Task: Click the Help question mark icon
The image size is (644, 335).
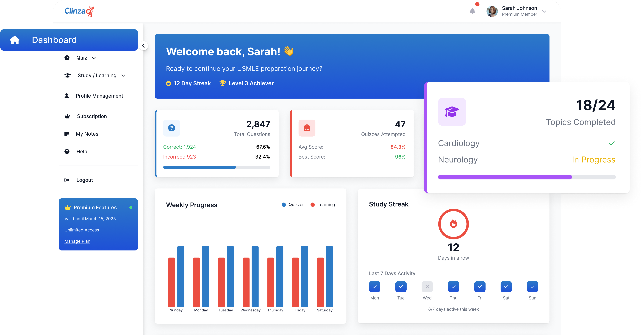Action: point(67,151)
